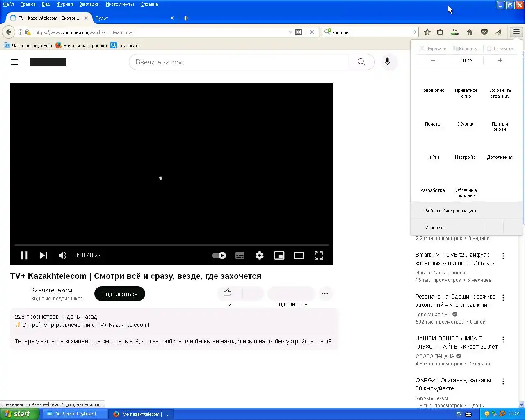Viewport: 525px width, 420px height.
Task: Pause the video
Action: pyautogui.click(x=25, y=255)
